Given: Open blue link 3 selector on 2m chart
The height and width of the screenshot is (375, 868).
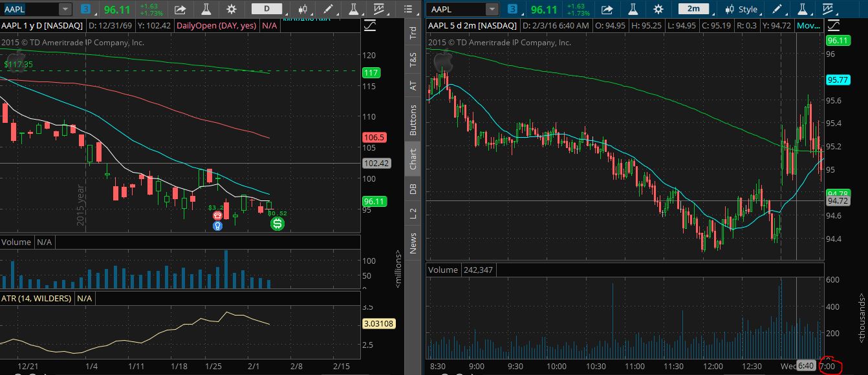Looking at the screenshot, I should click(x=513, y=9).
